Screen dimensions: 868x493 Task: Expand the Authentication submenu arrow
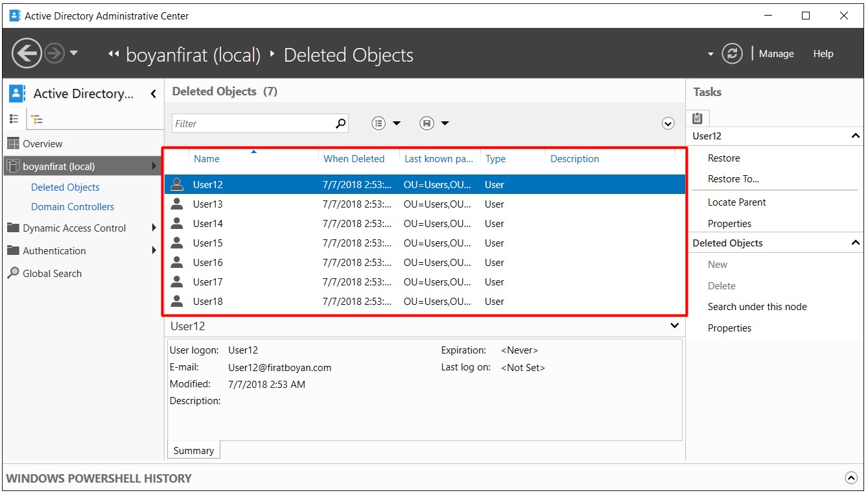(154, 250)
